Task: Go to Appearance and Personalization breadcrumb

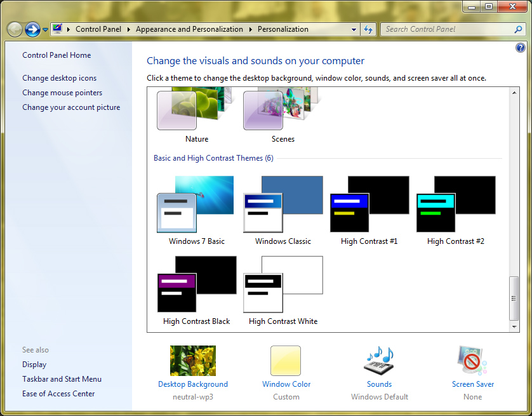Action: [x=189, y=29]
